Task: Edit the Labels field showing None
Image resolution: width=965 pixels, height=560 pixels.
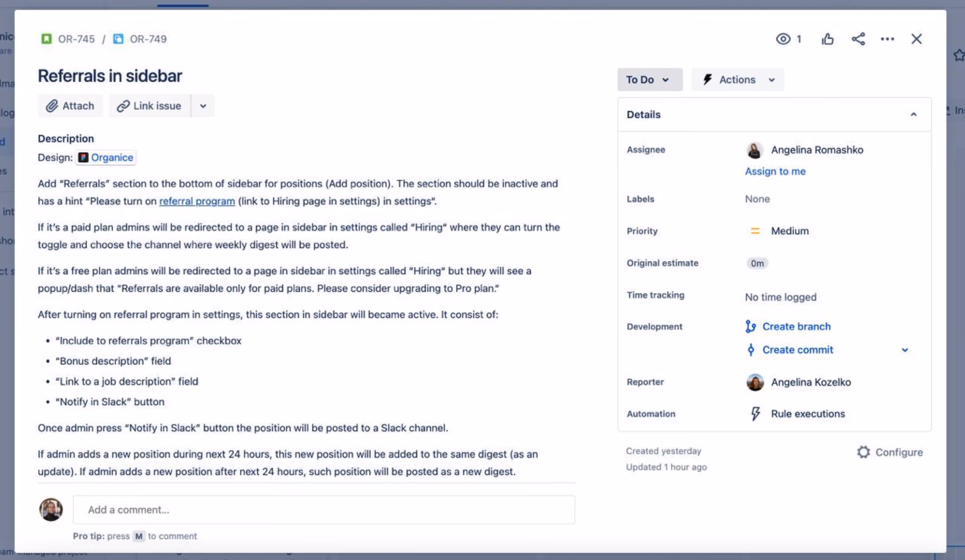Action: [758, 199]
